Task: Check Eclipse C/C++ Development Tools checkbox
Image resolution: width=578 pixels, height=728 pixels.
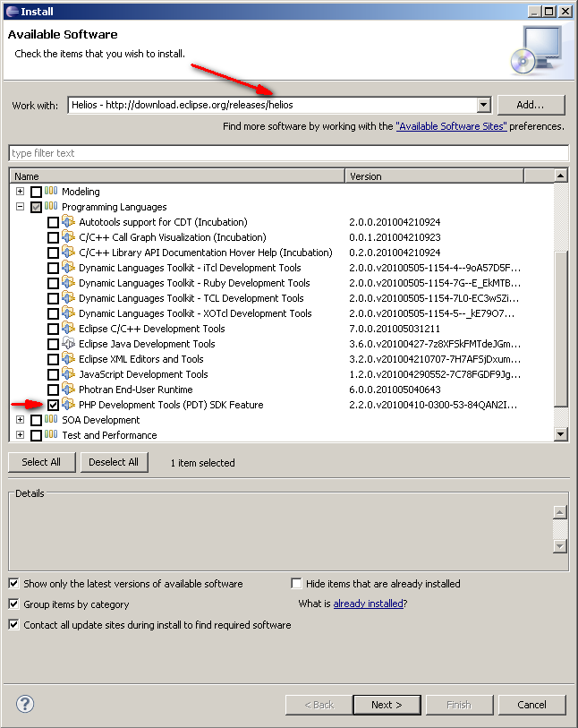Action: click(x=53, y=330)
